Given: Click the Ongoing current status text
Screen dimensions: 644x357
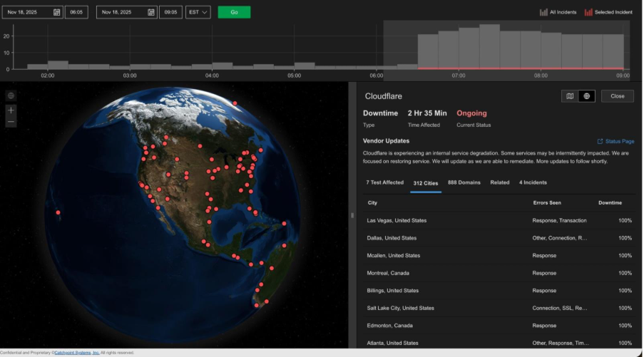Looking at the screenshot, I should coord(471,113).
